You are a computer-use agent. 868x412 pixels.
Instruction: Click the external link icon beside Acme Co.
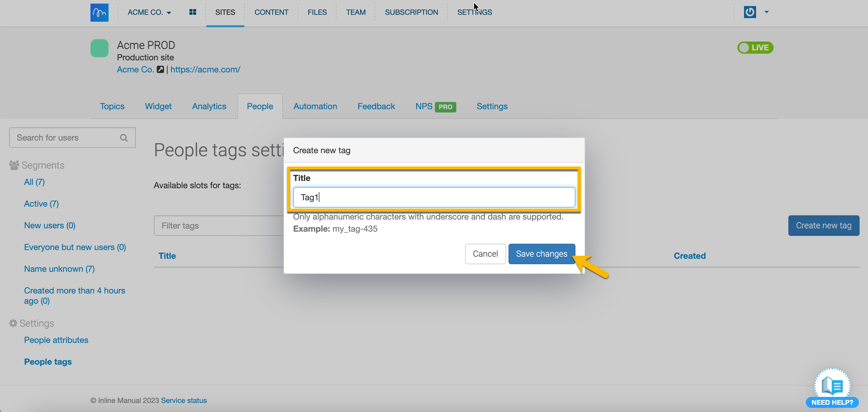[x=160, y=69]
